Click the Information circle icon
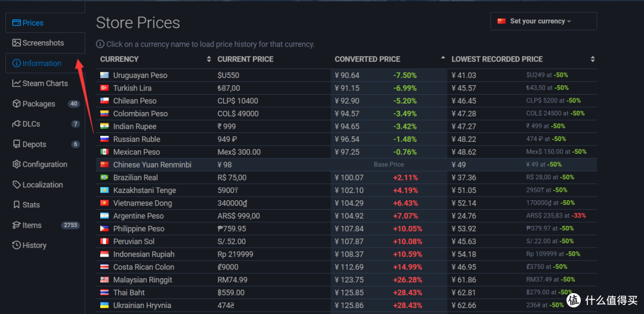 [17, 64]
